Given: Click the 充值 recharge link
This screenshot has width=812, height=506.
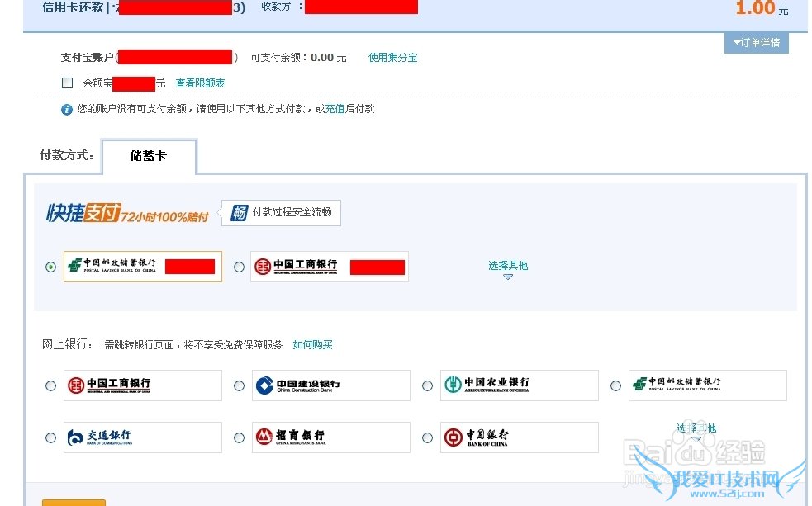Looking at the screenshot, I should click(335, 109).
